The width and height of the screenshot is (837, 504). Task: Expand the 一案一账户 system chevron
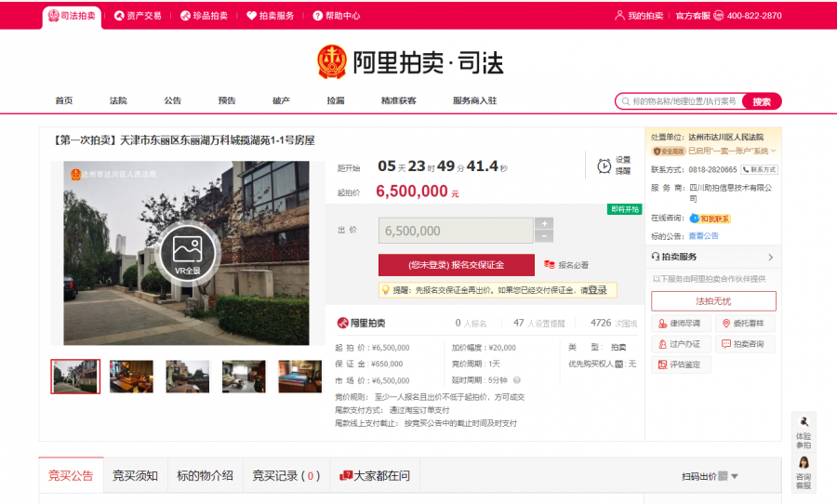(x=773, y=151)
